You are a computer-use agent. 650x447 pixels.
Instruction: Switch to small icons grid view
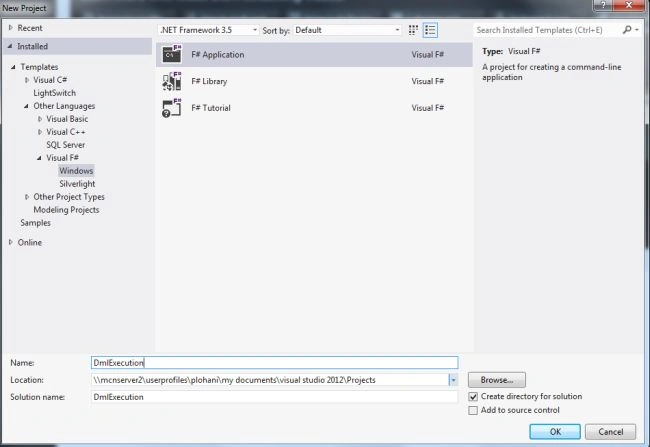point(413,30)
